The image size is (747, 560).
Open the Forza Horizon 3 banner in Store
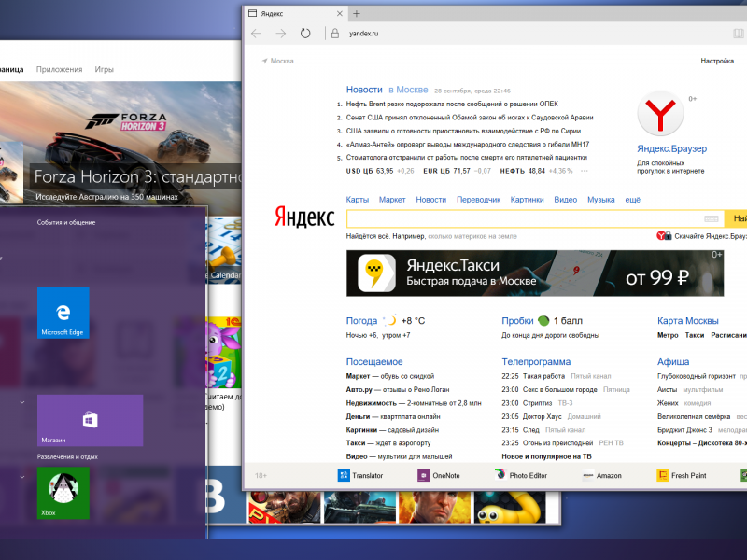click(120, 148)
